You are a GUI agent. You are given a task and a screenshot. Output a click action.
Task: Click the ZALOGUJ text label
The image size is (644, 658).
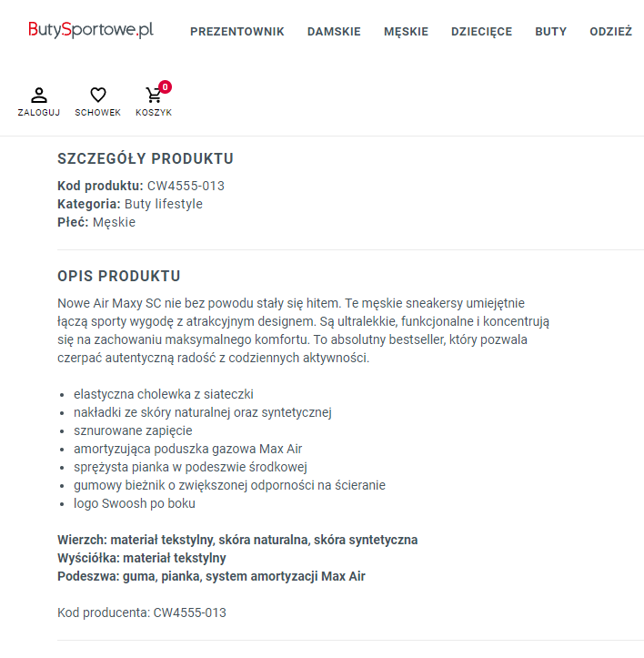(39, 113)
